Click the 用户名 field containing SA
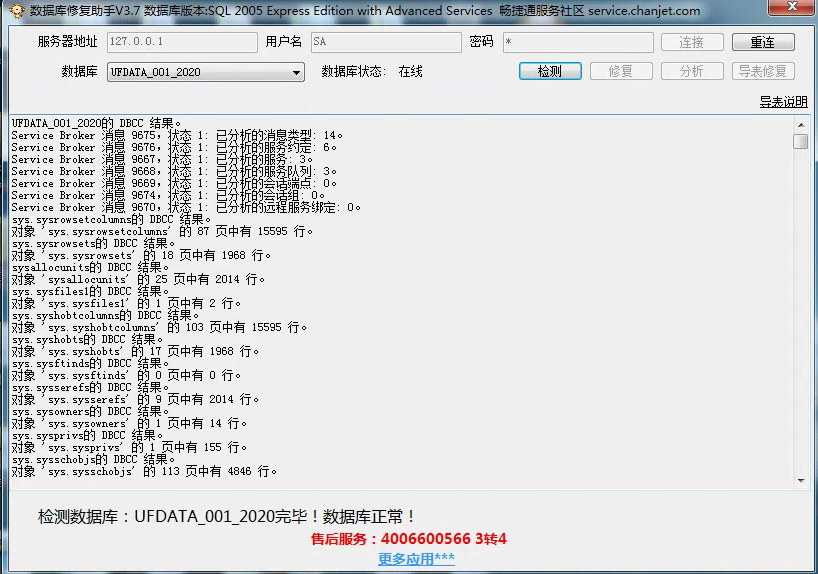 [x=386, y=42]
